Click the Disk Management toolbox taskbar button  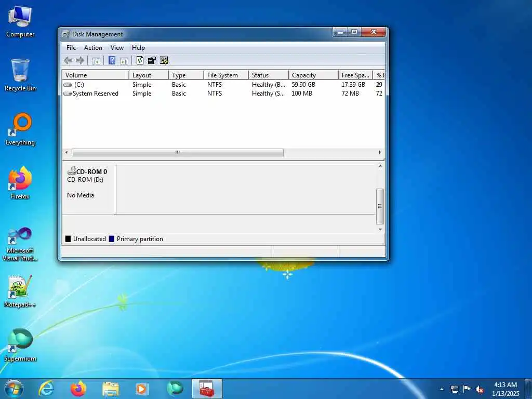click(207, 389)
